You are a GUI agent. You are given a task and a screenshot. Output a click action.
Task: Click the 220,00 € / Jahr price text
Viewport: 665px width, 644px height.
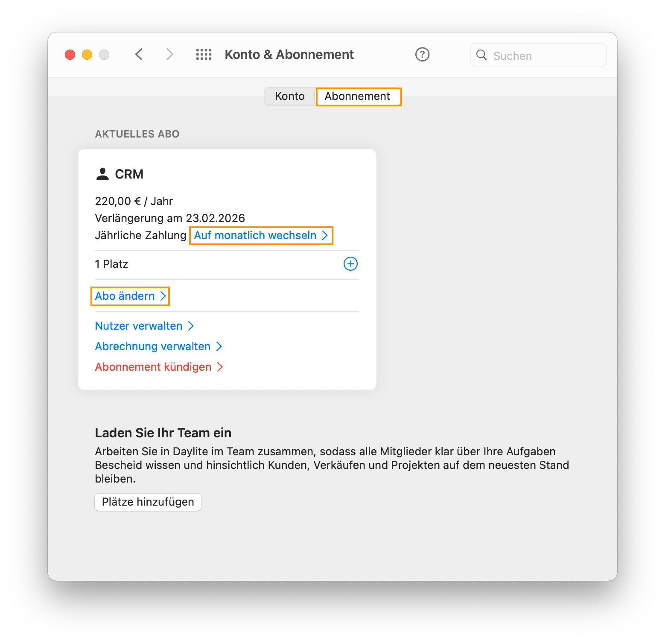pos(134,201)
